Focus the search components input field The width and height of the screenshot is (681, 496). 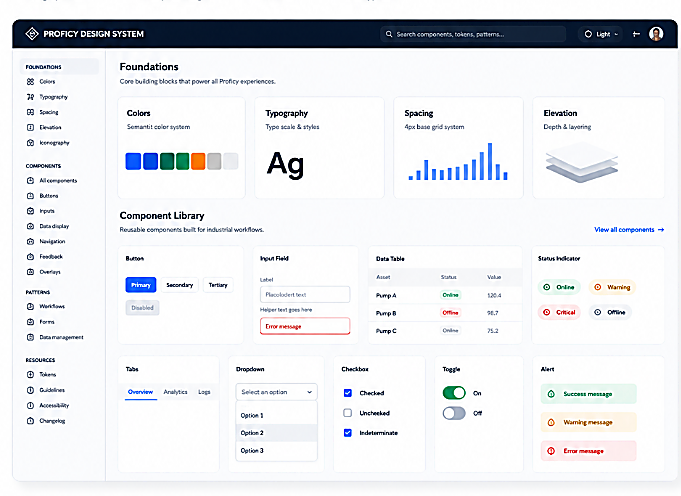coord(473,34)
